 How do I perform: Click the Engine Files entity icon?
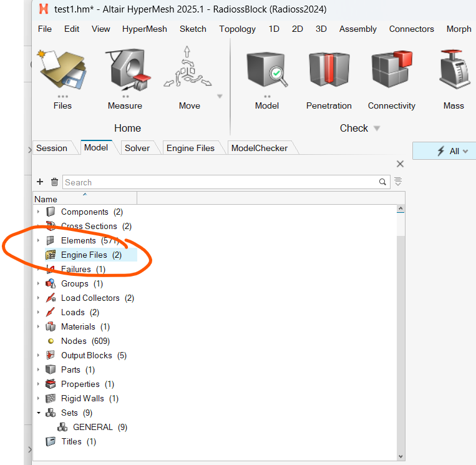point(51,255)
